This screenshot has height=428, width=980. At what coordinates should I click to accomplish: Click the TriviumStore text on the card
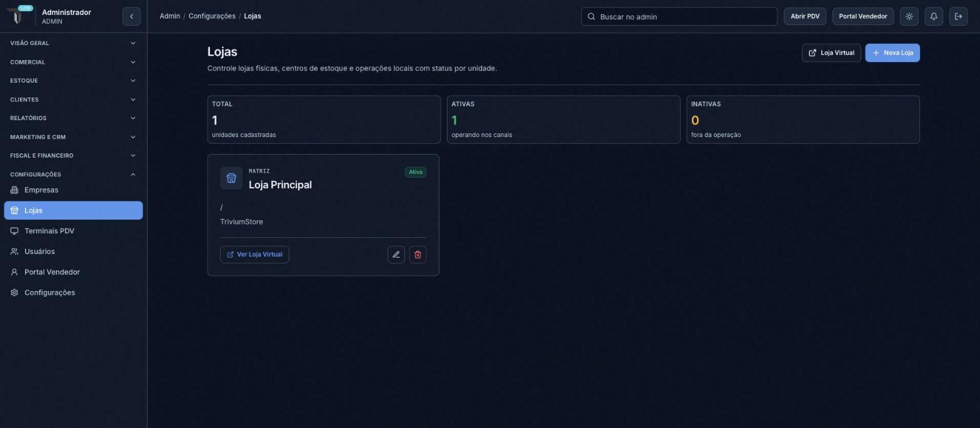[x=241, y=222]
